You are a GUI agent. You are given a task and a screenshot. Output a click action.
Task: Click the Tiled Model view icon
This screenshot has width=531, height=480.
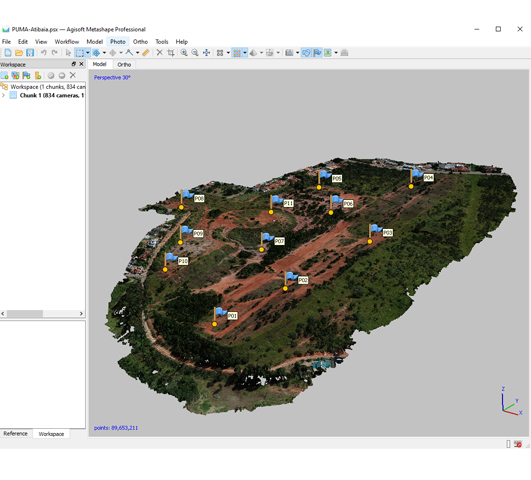(270, 53)
